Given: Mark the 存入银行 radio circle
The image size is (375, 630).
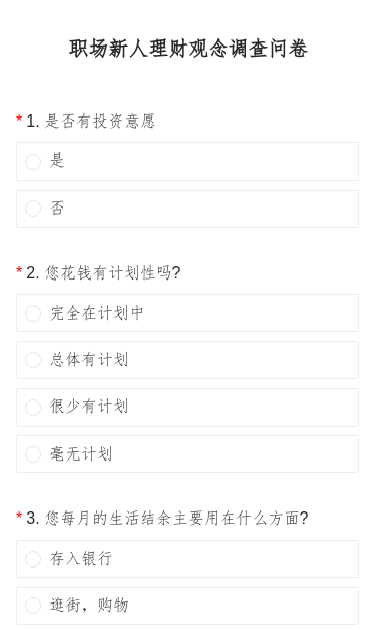Looking at the screenshot, I should [x=33, y=559].
